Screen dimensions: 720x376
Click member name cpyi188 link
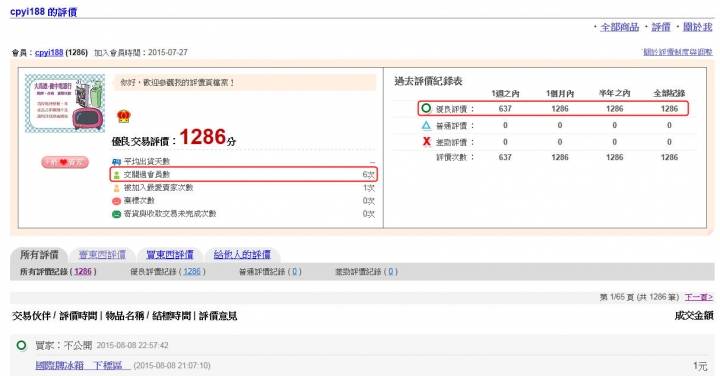[x=49, y=52]
